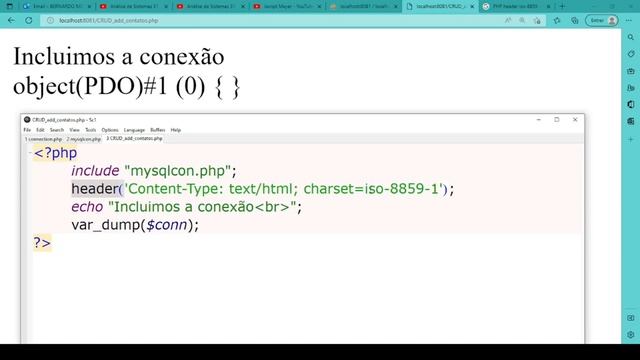This screenshot has height=360, width=640.
Task: Close the active localhost CRUD tab
Action: (472, 7)
